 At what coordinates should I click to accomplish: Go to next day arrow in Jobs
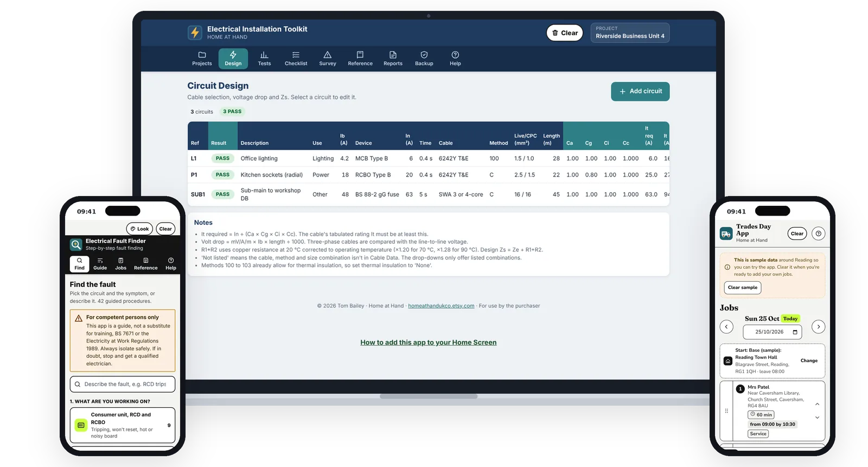(x=819, y=326)
